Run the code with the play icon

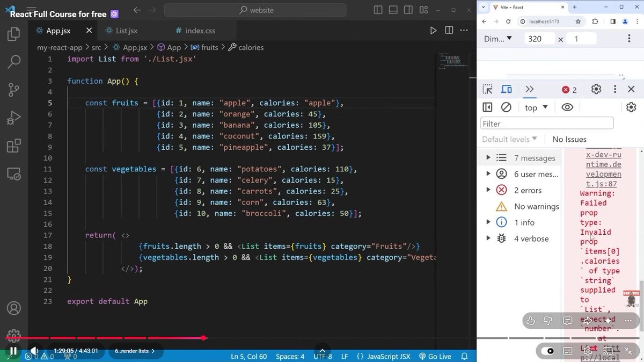pyautogui.click(x=433, y=31)
